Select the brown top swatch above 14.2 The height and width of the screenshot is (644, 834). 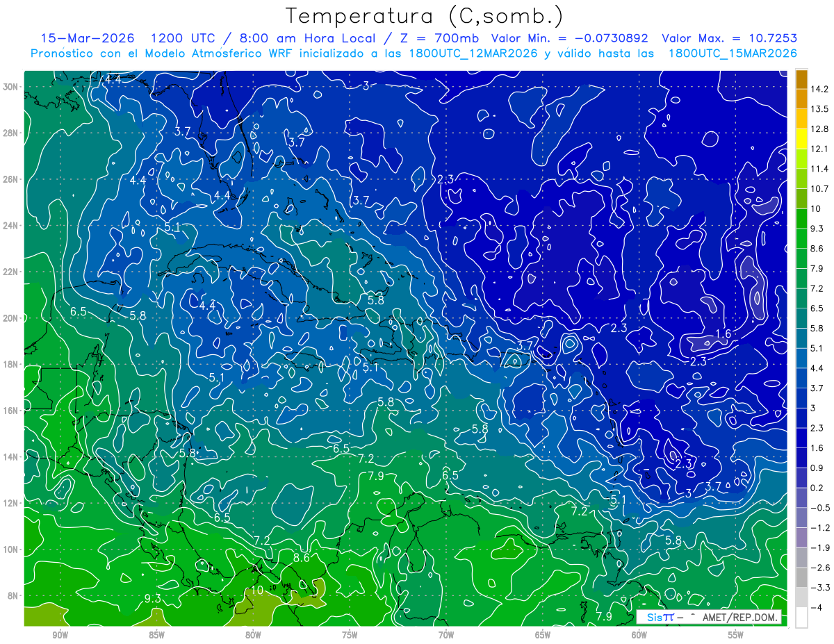click(x=801, y=79)
